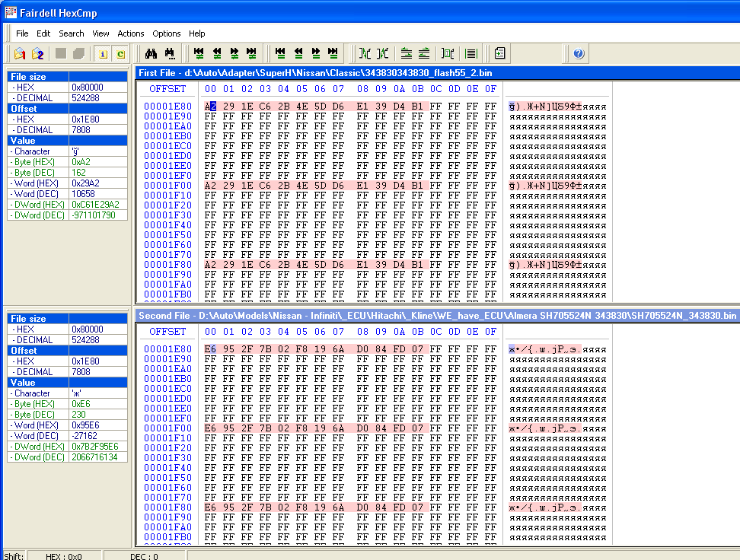
Task: Jump to the first different block
Action: click(x=199, y=53)
